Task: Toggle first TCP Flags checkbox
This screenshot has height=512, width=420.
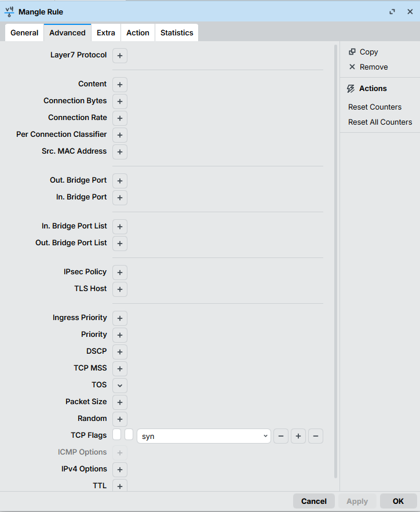Action: [x=117, y=435]
